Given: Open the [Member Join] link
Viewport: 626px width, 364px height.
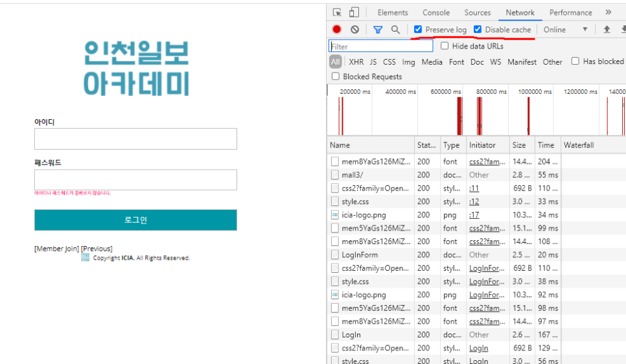Looking at the screenshot, I should click(x=56, y=249).
